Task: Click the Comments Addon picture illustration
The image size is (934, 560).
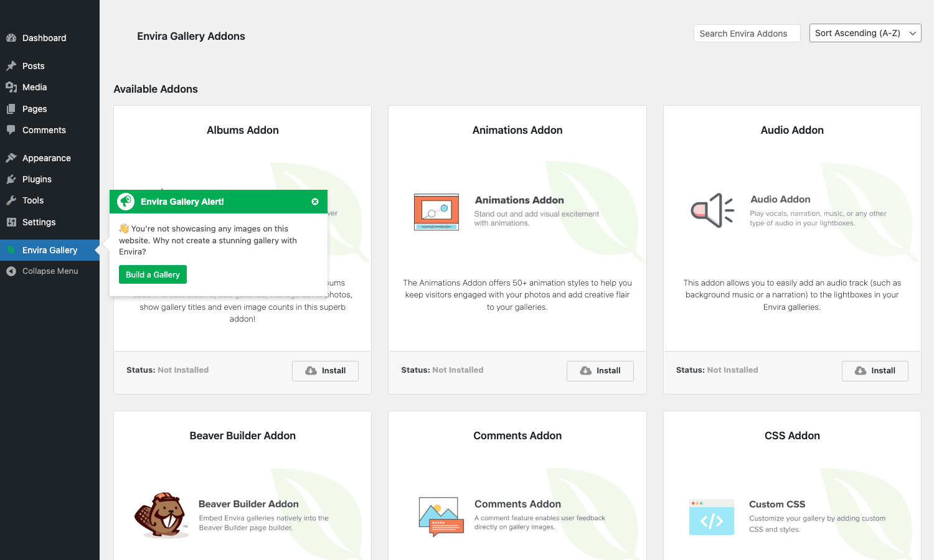Action: tap(441, 516)
